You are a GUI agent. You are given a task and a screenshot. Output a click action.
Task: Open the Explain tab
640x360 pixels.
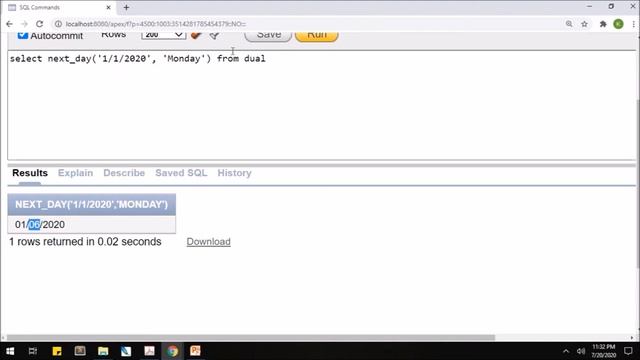click(x=76, y=173)
